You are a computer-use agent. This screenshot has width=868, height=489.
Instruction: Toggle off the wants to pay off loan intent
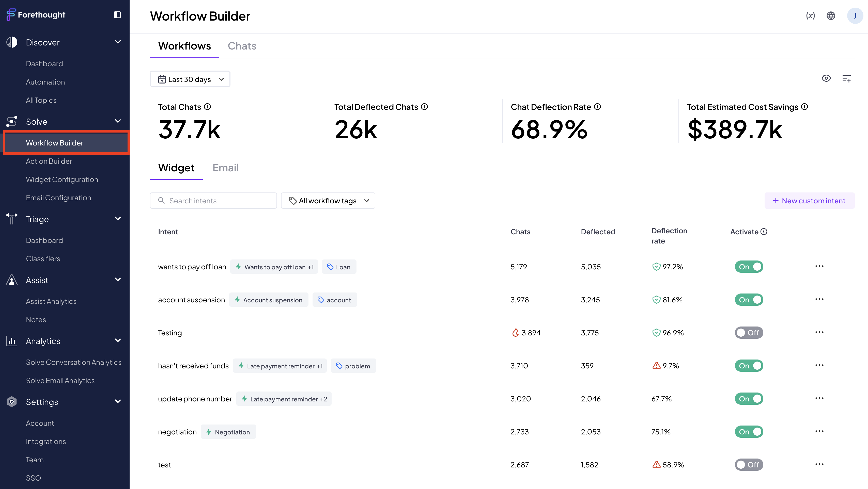tap(749, 267)
